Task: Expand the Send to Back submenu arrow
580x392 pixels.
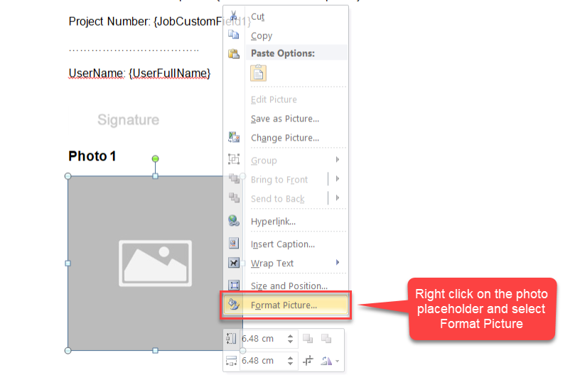Action: pyautogui.click(x=337, y=198)
